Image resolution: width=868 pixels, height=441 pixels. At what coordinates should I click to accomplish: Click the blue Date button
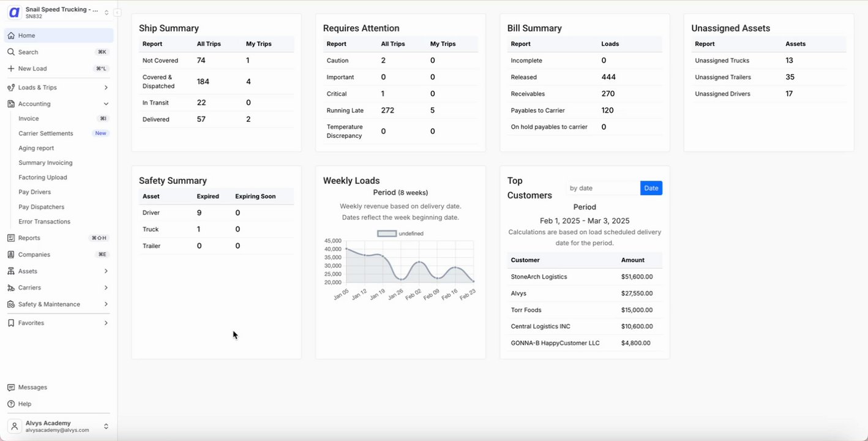(x=651, y=188)
